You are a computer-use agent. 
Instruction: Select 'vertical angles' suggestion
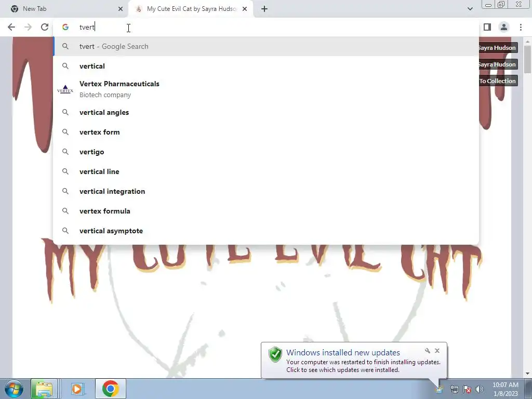click(266, 112)
